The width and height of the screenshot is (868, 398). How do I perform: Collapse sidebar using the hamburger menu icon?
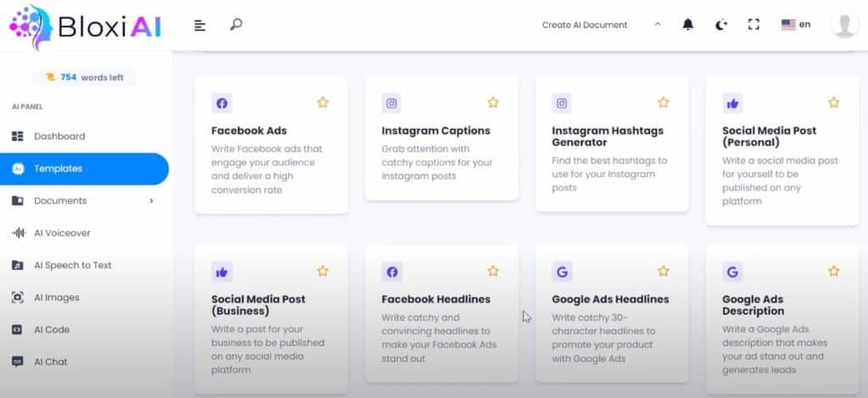click(x=200, y=25)
